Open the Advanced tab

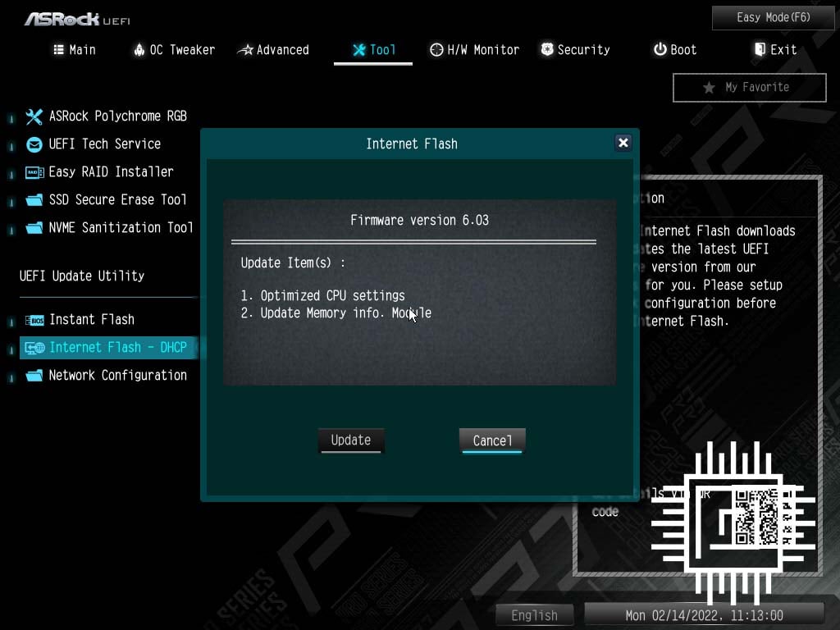click(x=273, y=50)
